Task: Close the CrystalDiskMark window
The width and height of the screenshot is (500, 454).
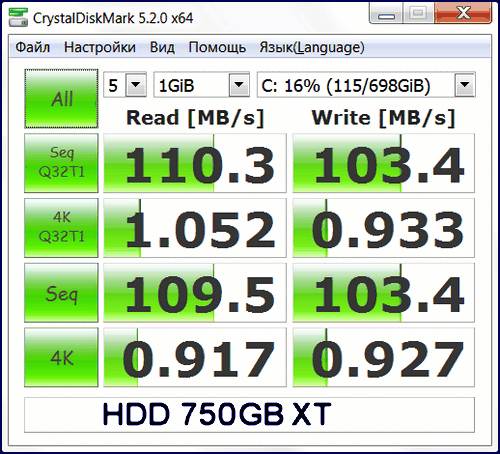Action: click(x=463, y=13)
